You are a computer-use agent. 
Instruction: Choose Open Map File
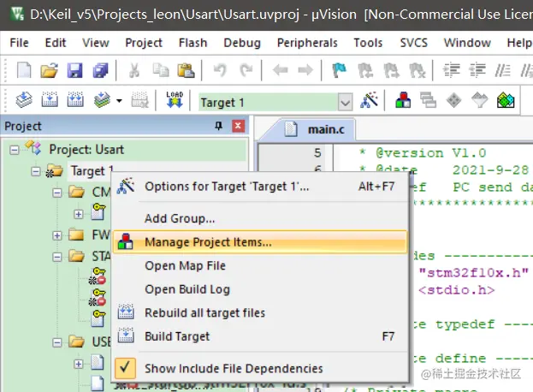pyautogui.click(x=260, y=265)
